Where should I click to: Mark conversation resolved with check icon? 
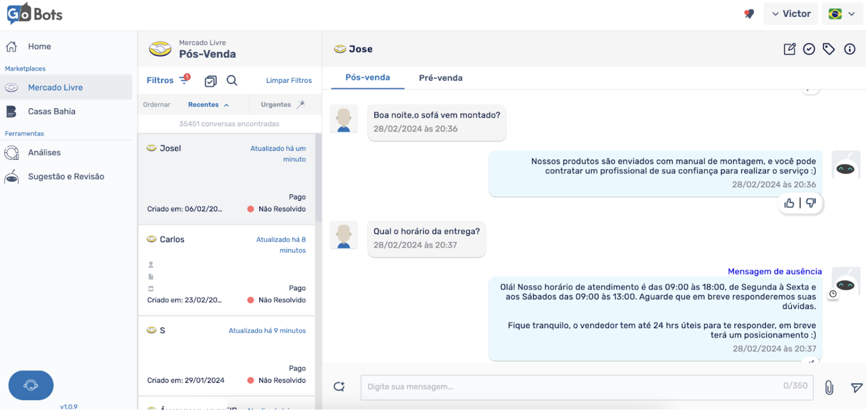pos(809,49)
